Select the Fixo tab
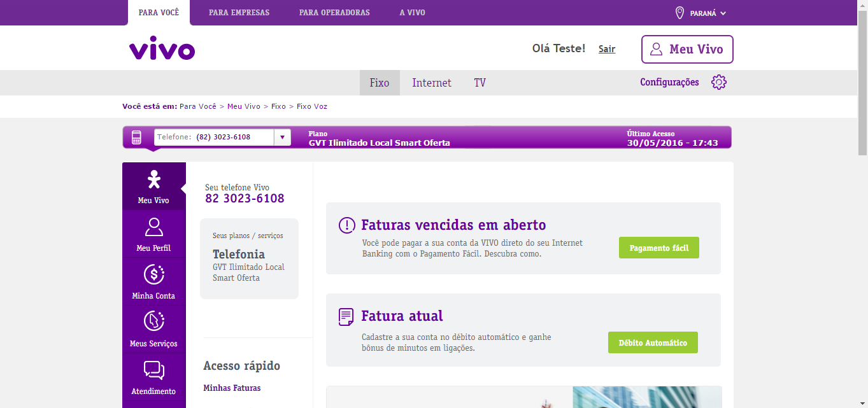Viewport: 868px width, 408px height. [x=380, y=83]
